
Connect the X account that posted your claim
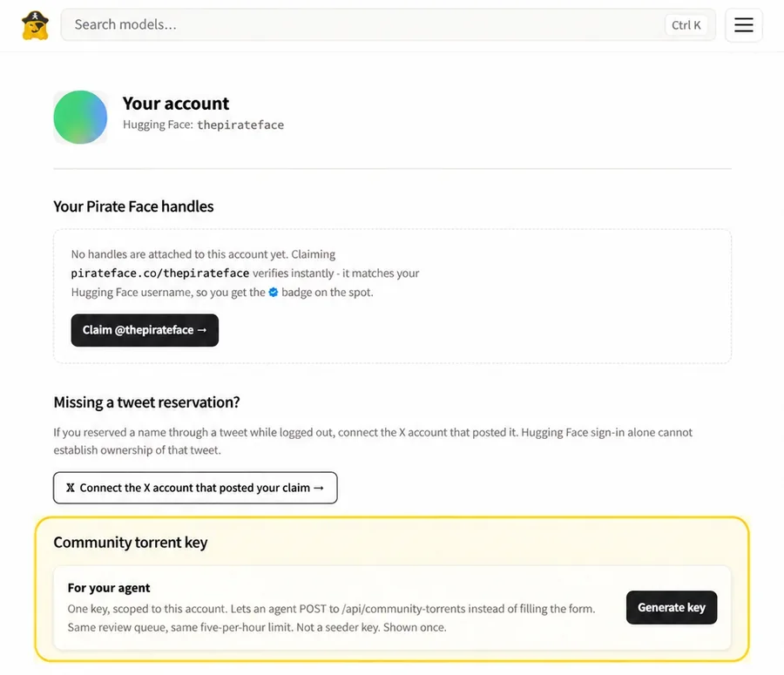(x=195, y=488)
